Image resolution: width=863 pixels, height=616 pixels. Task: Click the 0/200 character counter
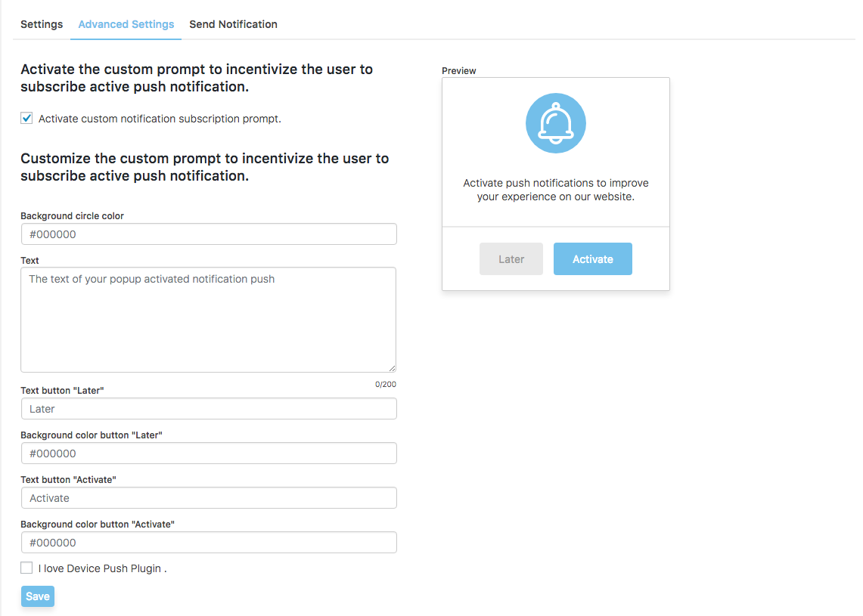pyautogui.click(x=385, y=384)
